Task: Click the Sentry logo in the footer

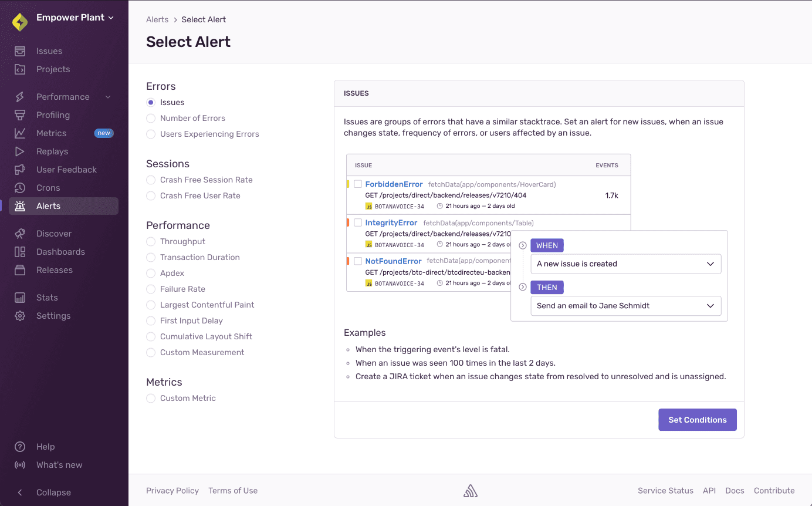Action: click(x=470, y=490)
